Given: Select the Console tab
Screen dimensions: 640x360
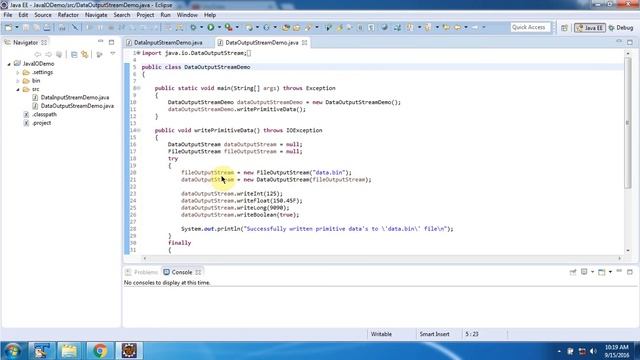Looking at the screenshot, I should 181,272.
